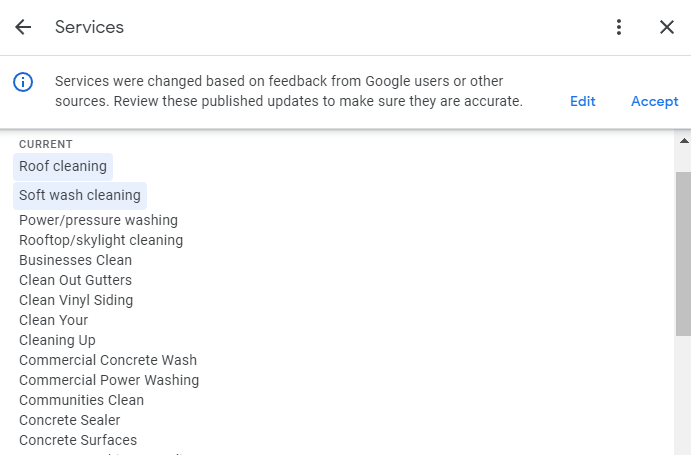Image resolution: width=691 pixels, height=455 pixels.
Task: Select the Soft wash cleaning chip
Action: [x=80, y=195]
